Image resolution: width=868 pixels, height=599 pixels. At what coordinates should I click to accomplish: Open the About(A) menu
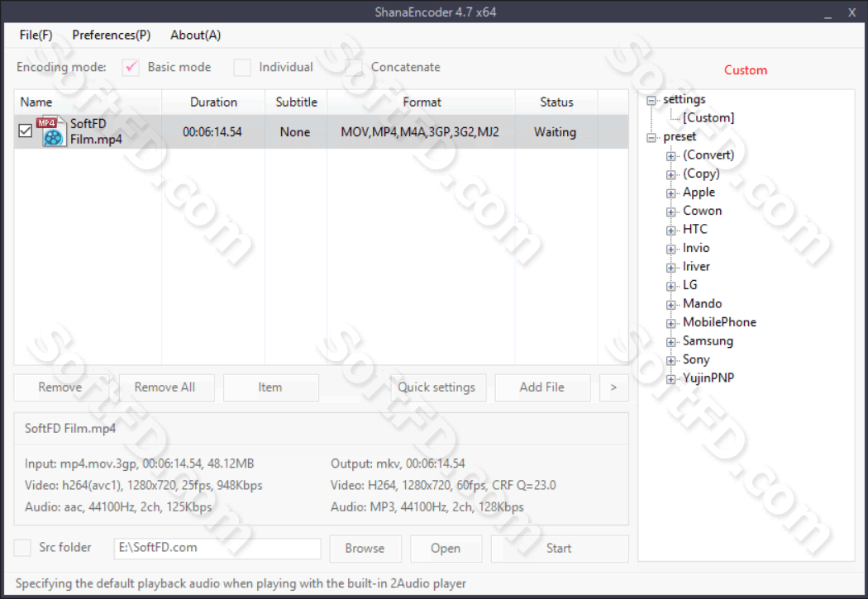click(x=195, y=36)
